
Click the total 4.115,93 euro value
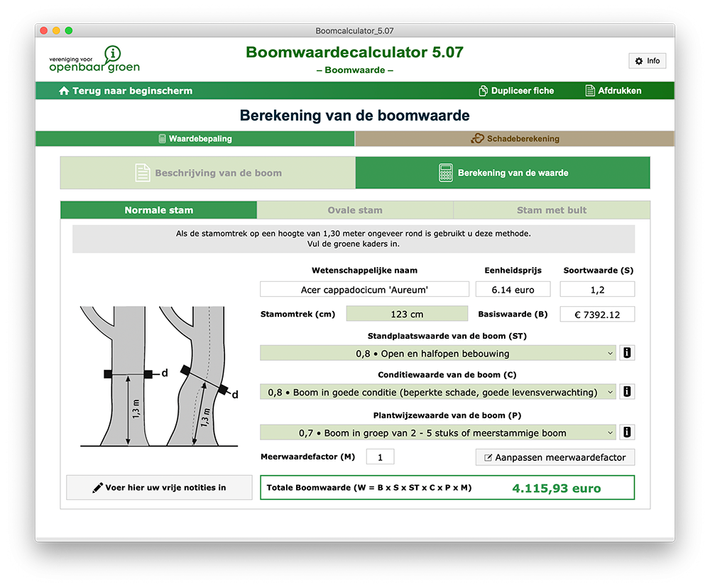click(557, 488)
